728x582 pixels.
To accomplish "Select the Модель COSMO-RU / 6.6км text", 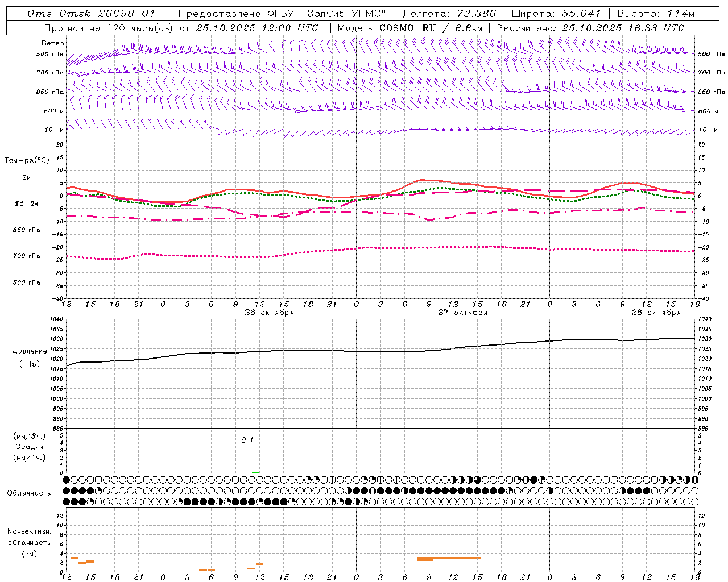I will point(410,28).
